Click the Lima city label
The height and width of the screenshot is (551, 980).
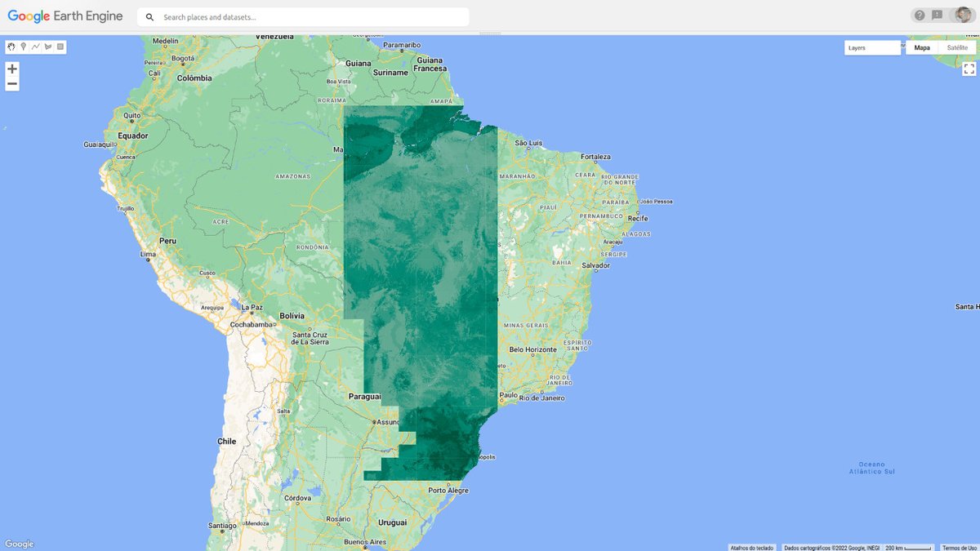[x=148, y=255]
